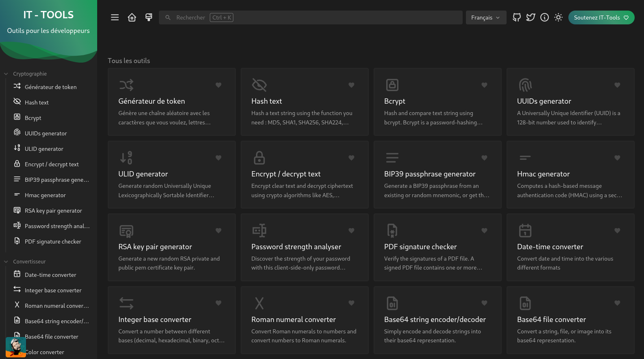Click the Encrypt / decrypt text card padlock icon
The height and width of the screenshot is (359, 644).
pos(259,158)
